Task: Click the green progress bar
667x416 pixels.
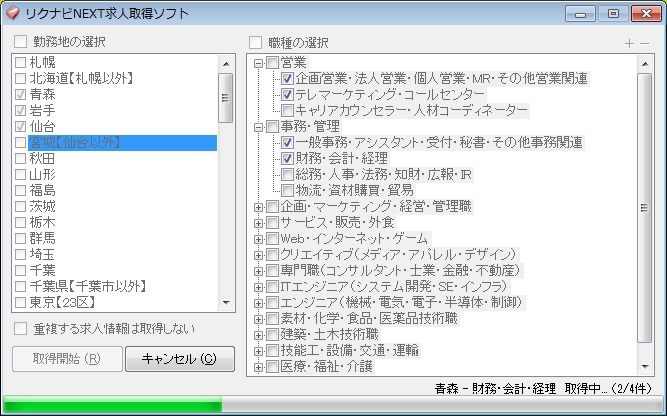Action: (112, 404)
